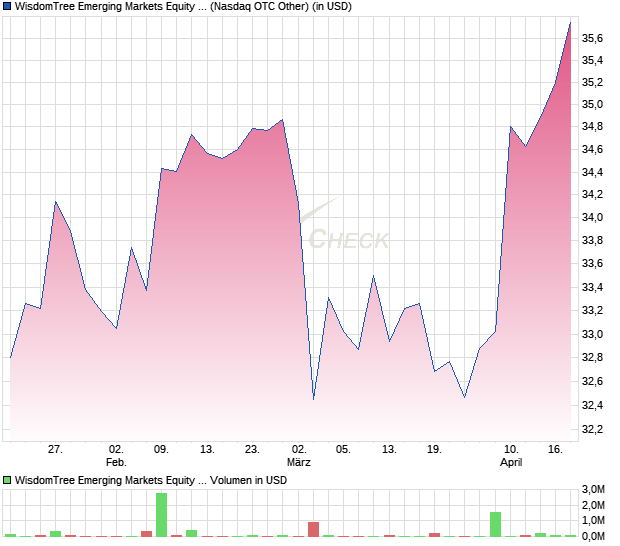The height and width of the screenshot is (546, 620).
Task: Click the 3,0M volume axis label
Action: [593, 489]
